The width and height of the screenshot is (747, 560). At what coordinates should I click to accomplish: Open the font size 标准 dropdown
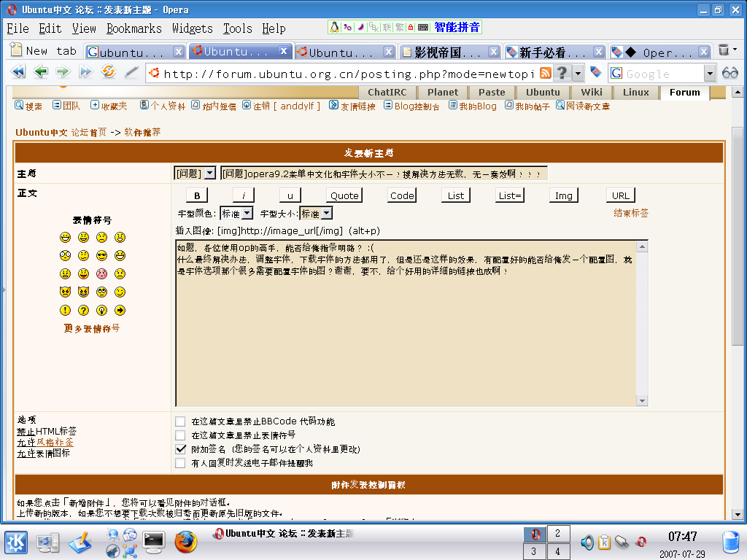316,214
